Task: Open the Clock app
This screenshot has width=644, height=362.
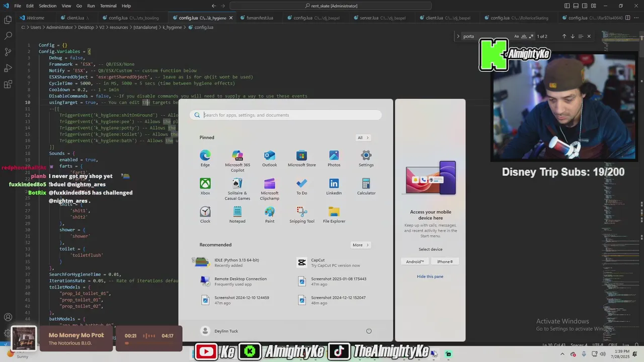Action: coord(205,215)
